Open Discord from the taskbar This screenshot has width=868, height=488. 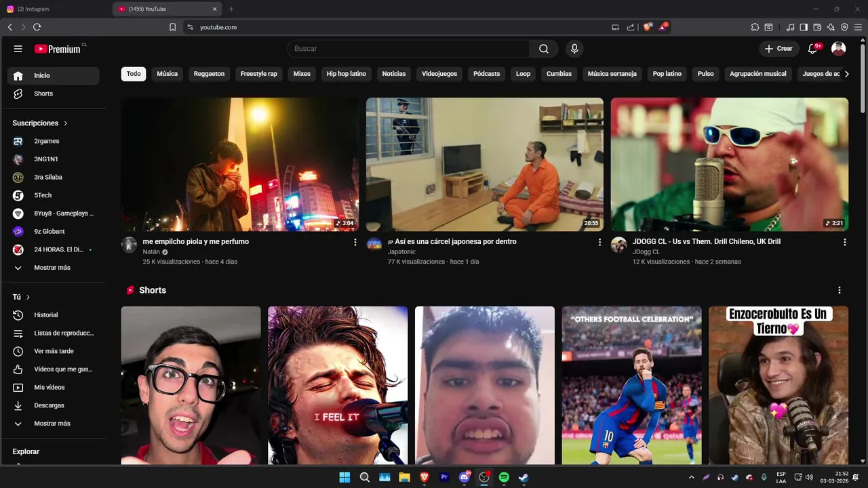pyautogui.click(x=465, y=477)
